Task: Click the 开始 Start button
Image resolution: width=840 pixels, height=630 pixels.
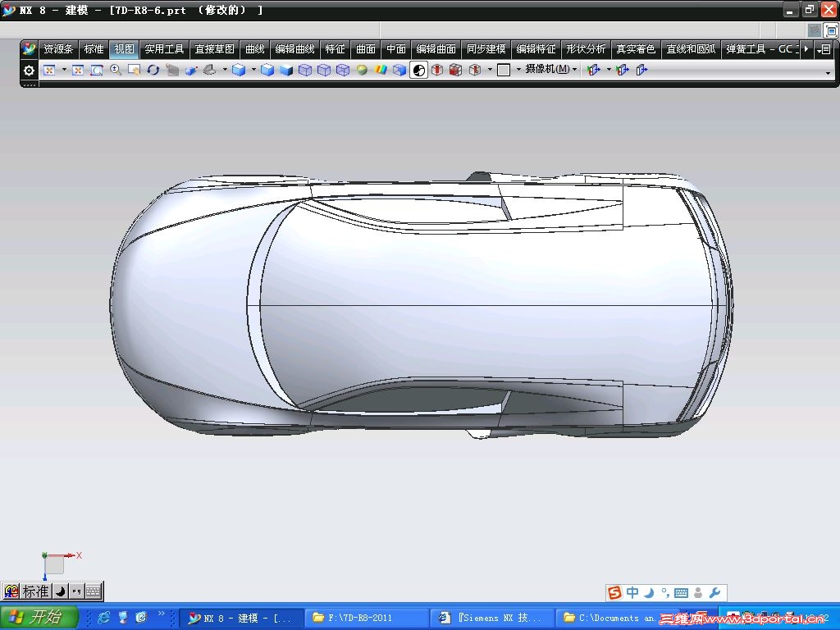Action: click(39, 617)
